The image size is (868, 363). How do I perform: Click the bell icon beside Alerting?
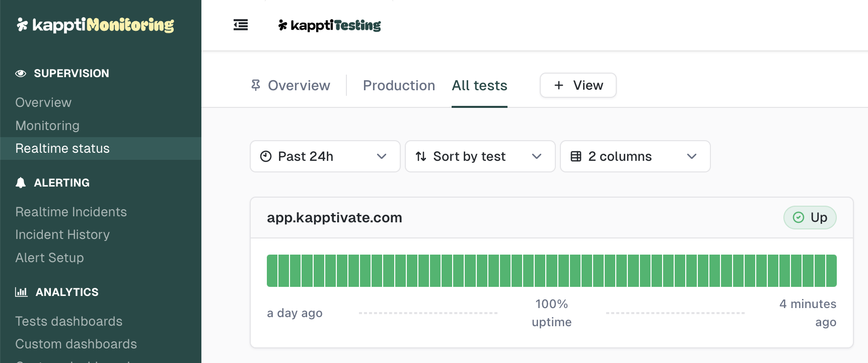(21, 183)
